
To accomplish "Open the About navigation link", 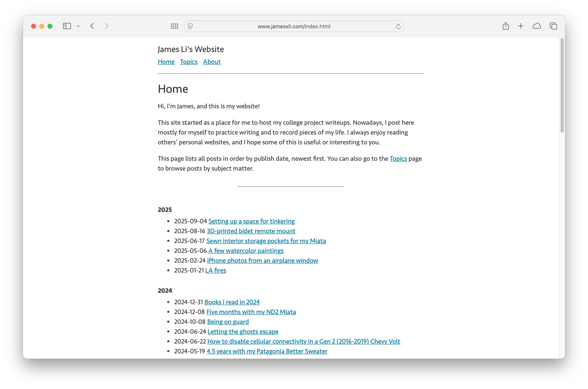I will (x=212, y=62).
